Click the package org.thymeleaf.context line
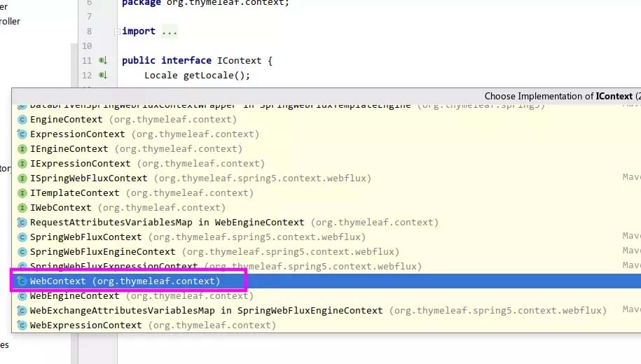This screenshot has height=364, width=641. [x=206, y=3]
